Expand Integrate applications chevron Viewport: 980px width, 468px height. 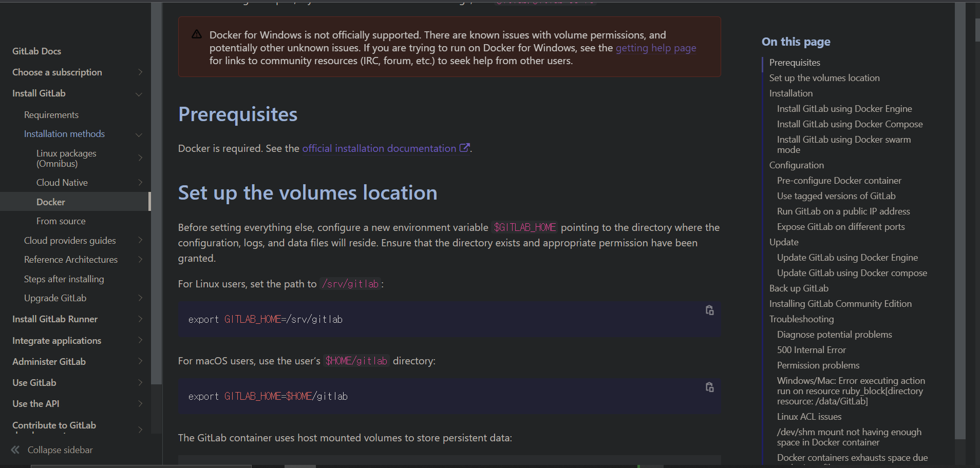[x=140, y=340]
